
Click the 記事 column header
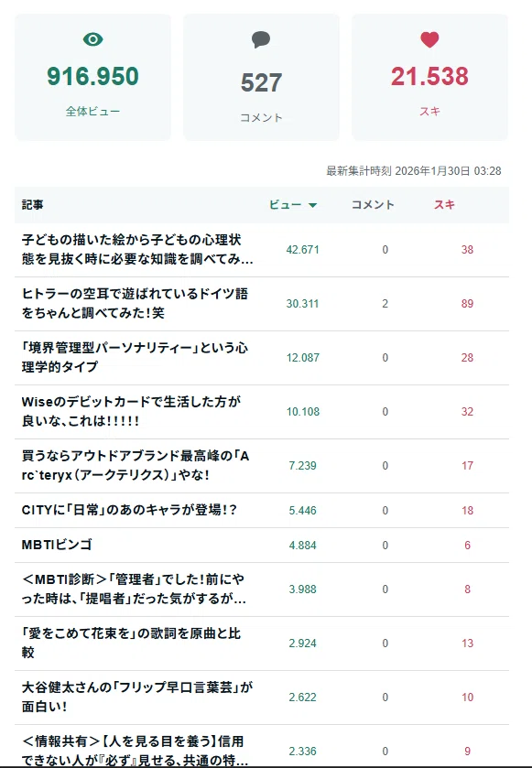pos(32,205)
